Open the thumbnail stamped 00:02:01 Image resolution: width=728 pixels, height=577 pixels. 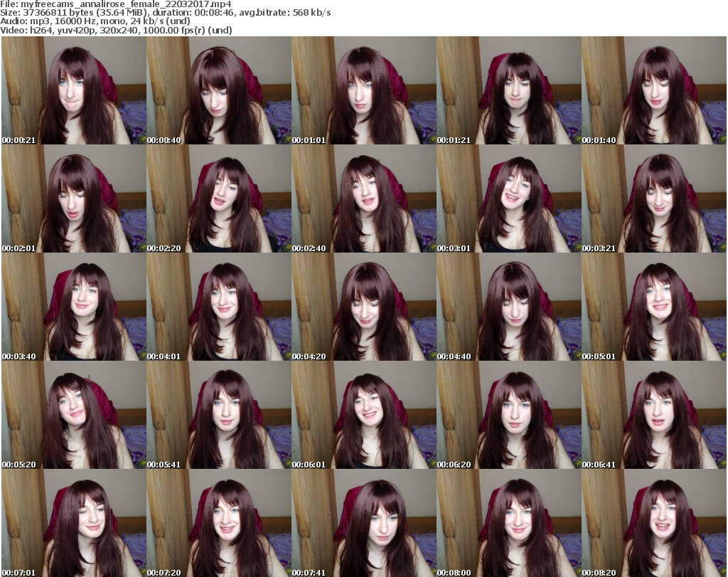[74, 198]
